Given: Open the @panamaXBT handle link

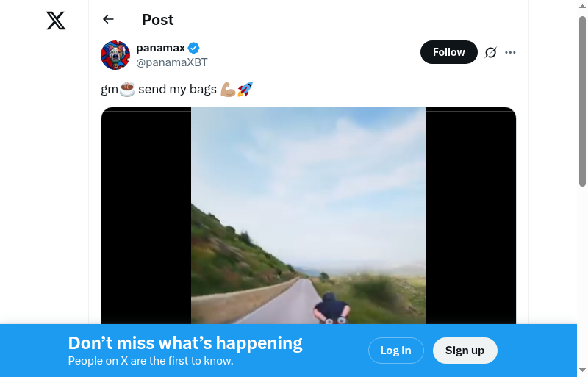Looking at the screenshot, I should 172,62.
